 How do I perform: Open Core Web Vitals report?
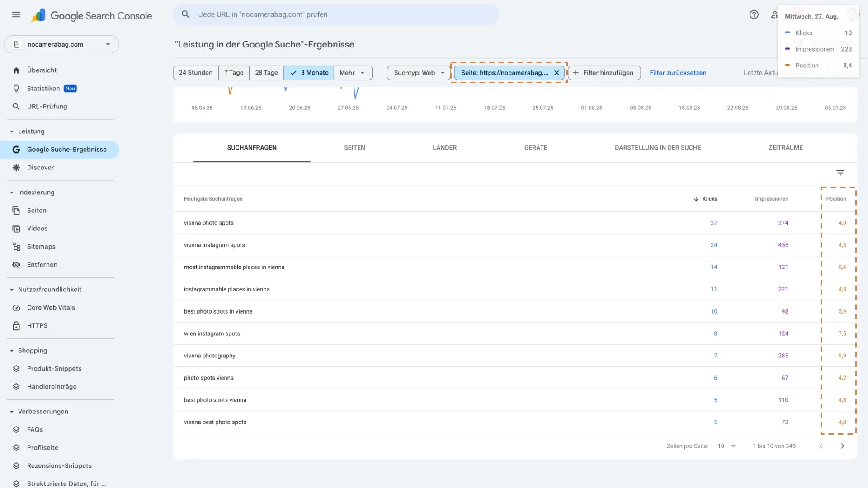pos(51,308)
